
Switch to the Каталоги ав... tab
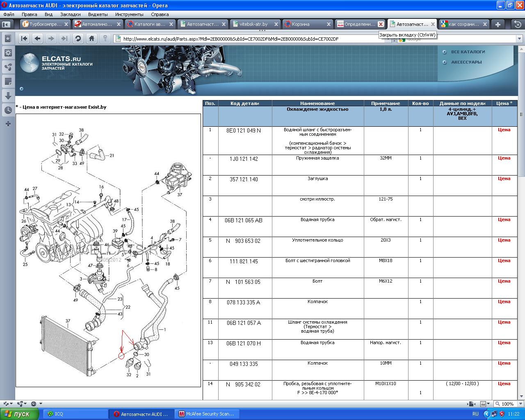[x=150, y=24]
